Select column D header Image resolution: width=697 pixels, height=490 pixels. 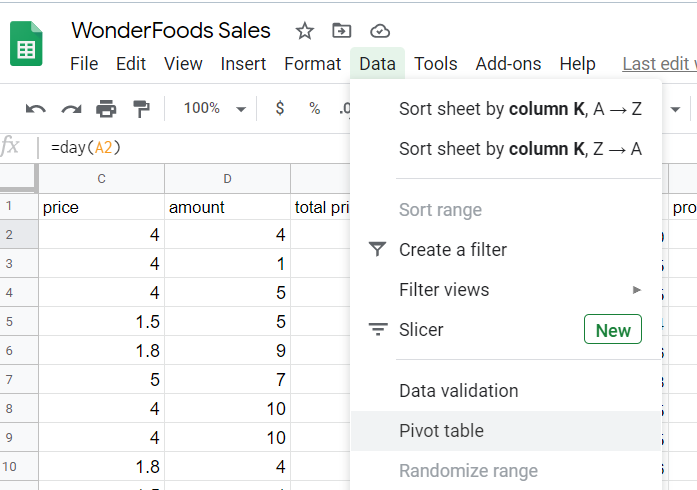click(227, 179)
